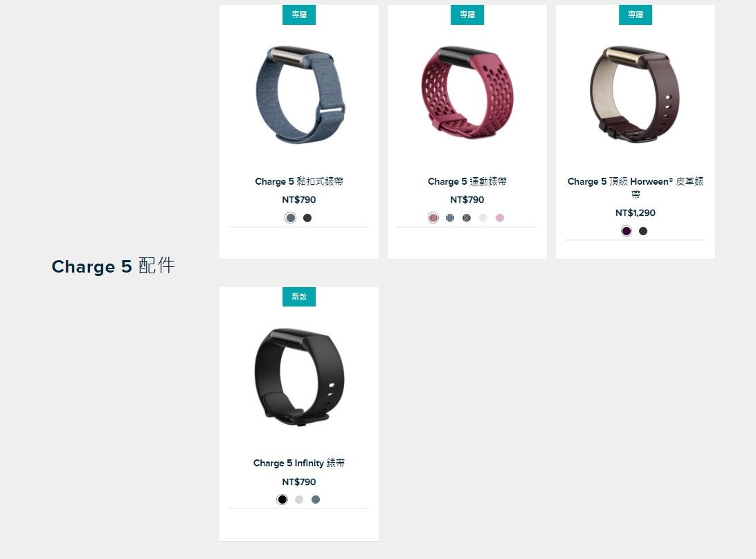Select blue-gray swatch for hook-and-loop band

[290, 218]
